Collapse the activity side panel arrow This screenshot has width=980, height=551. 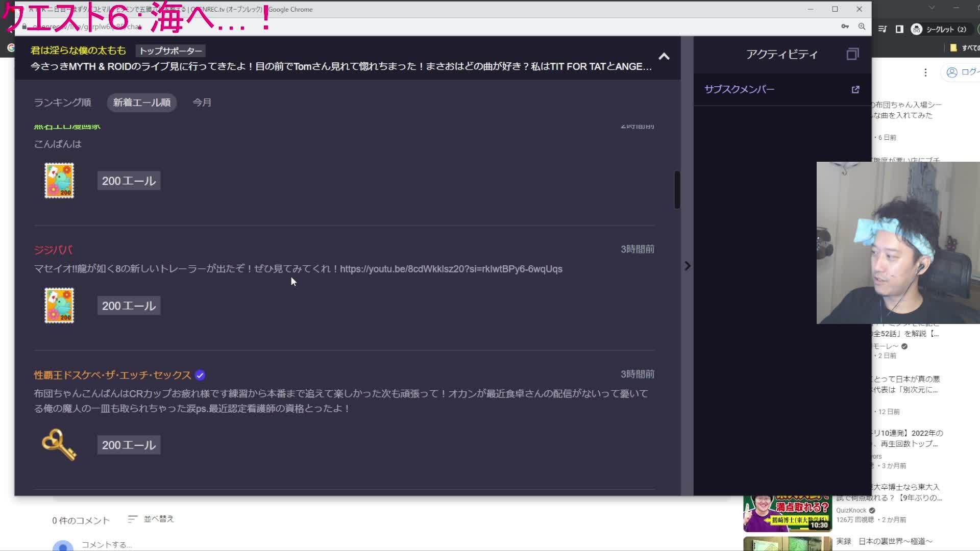pyautogui.click(x=688, y=266)
